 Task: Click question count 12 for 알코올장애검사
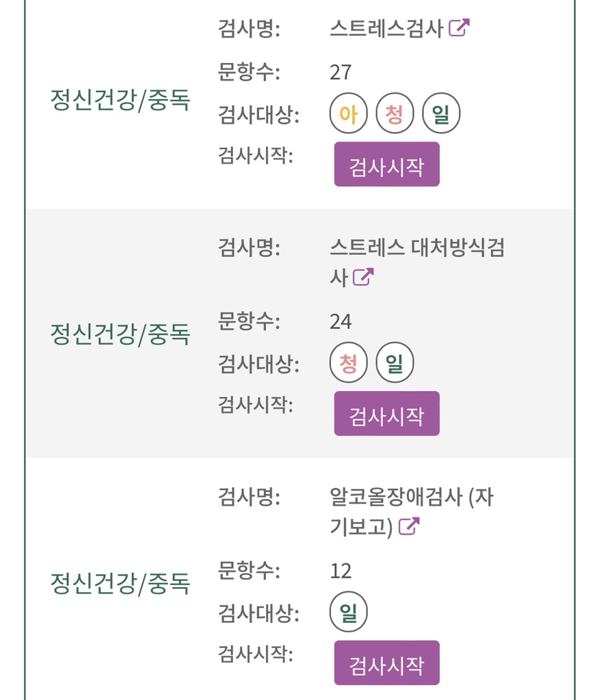pyautogui.click(x=341, y=570)
